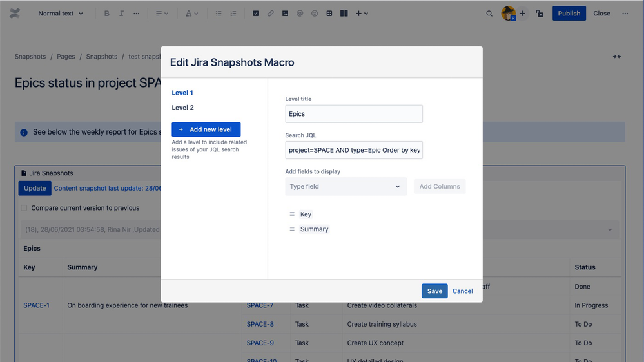Click the page title 'Epics status in project'

pos(88,83)
